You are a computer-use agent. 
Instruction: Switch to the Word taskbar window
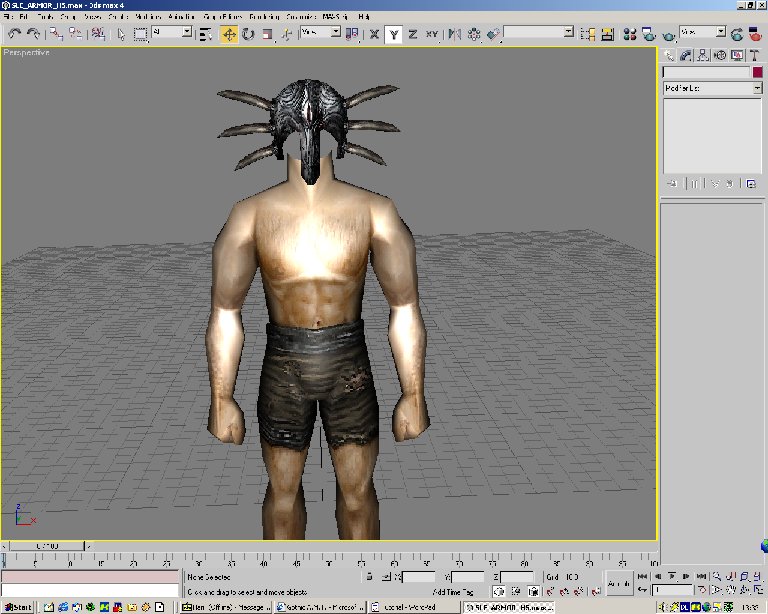pyautogui.click(x=413, y=607)
